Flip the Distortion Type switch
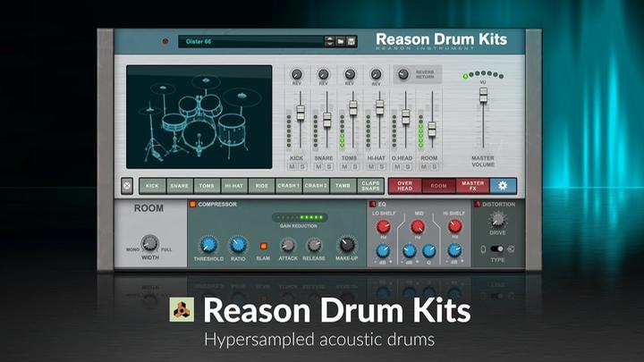The height and width of the screenshot is (362, 644). 496,248
